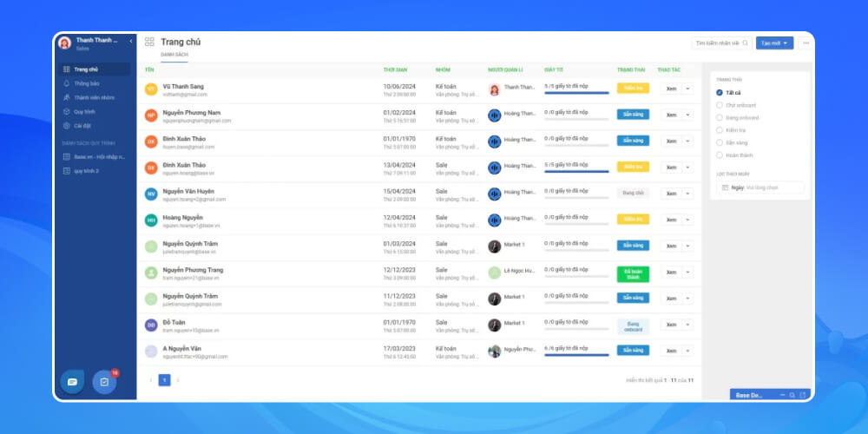Select the Tất cả status radio
Screen dimensions: 868x434
(x=720, y=93)
